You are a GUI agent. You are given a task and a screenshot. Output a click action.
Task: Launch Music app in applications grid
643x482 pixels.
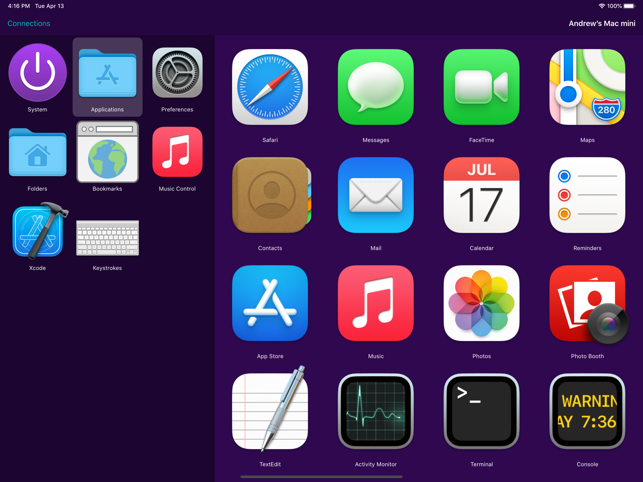click(376, 303)
